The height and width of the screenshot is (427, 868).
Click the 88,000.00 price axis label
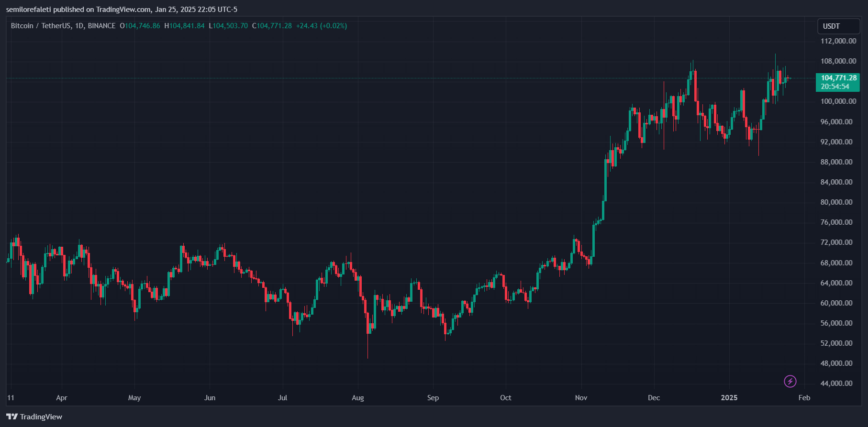point(836,162)
